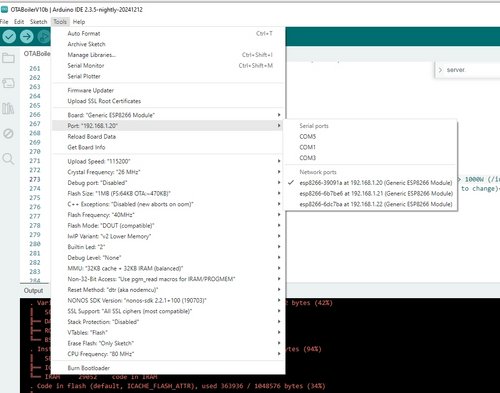Click line number 280 in the gutter
Screen dimensions: 500x393
[x=35, y=244]
